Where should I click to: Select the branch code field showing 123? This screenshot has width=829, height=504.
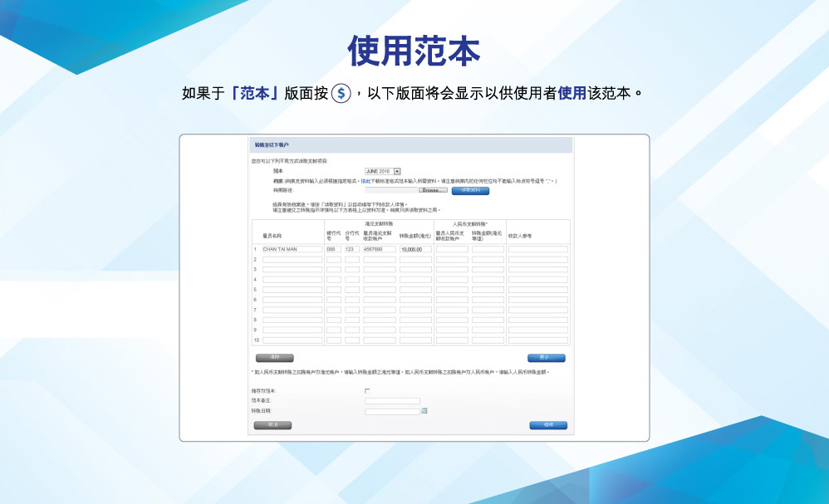click(352, 249)
